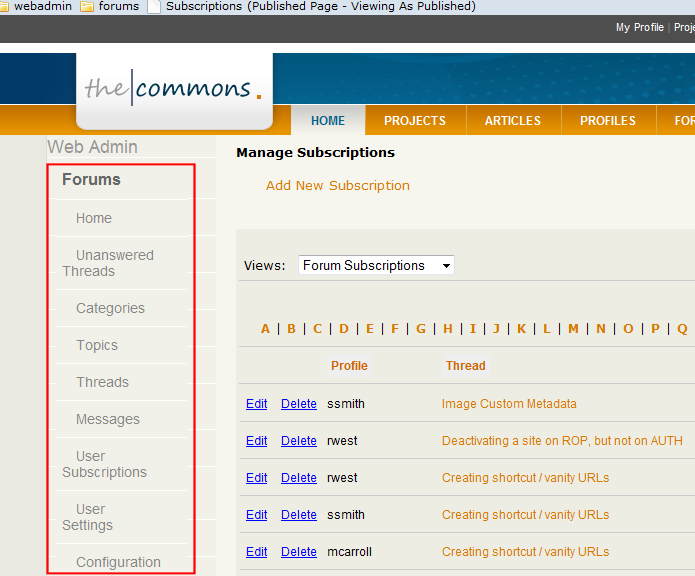The image size is (695, 576).
Task: Sort by the Thread column header
Action: pyautogui.click(x=465, y=366)
